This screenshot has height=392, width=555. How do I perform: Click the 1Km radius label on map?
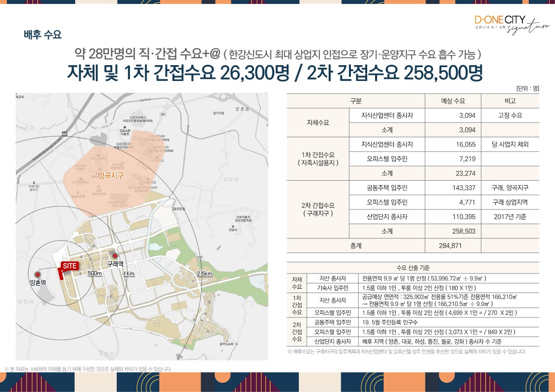[129, 274]
